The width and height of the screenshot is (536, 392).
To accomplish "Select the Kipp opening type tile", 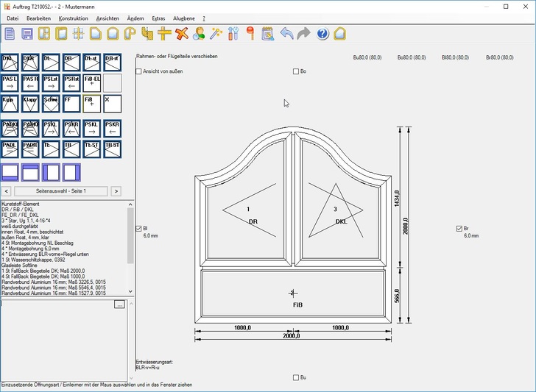I will click(10, 103).
